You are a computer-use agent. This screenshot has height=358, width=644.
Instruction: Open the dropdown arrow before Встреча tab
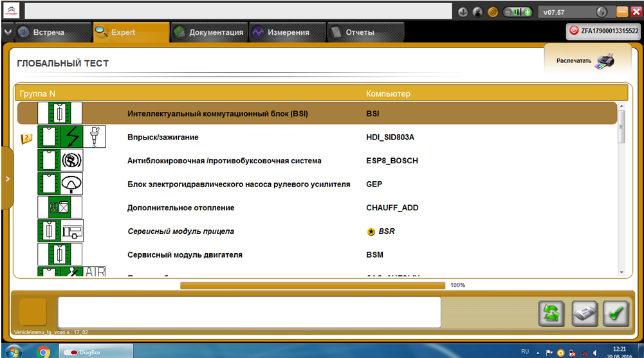pyautogui.click(x=7, y=32)
